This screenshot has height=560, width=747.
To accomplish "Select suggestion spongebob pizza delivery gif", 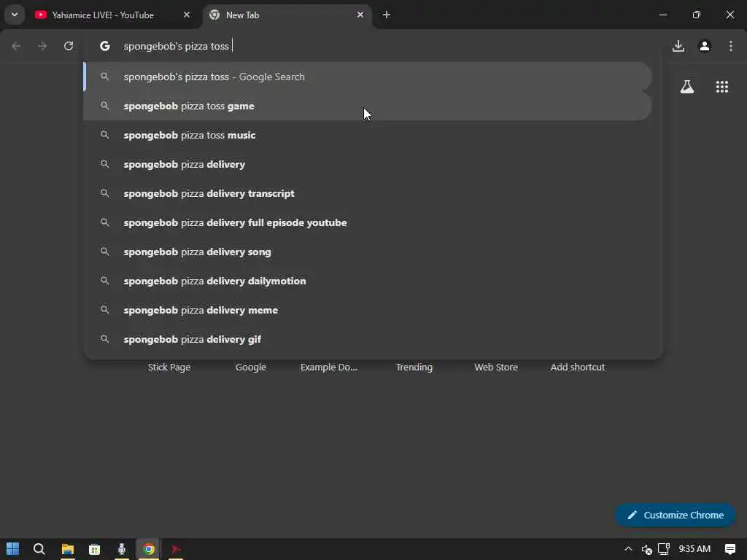I will [x=368, y=339].
